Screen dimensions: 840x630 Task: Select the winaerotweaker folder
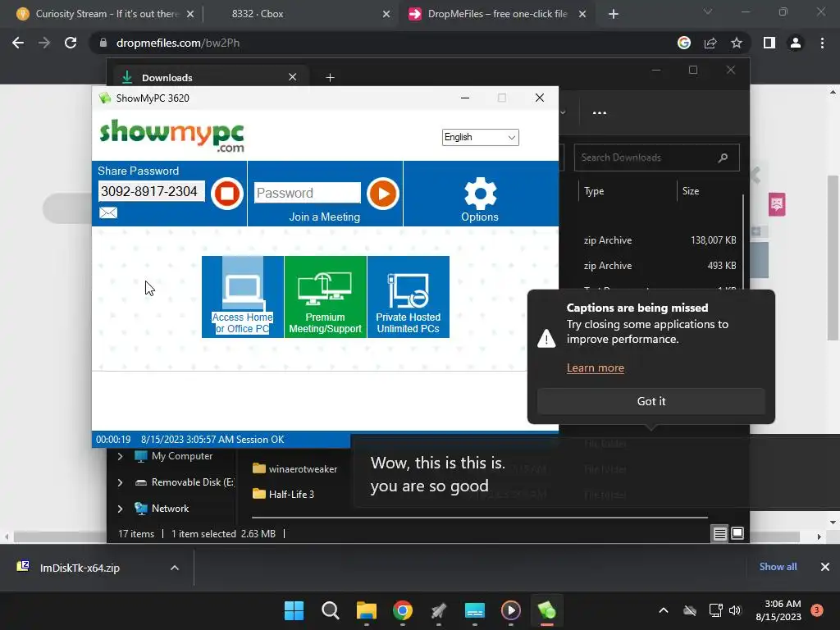295,468
